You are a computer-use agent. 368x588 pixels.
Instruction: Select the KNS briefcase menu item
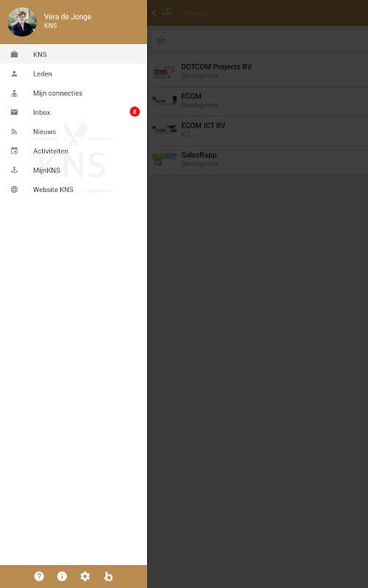pos(74,54)
